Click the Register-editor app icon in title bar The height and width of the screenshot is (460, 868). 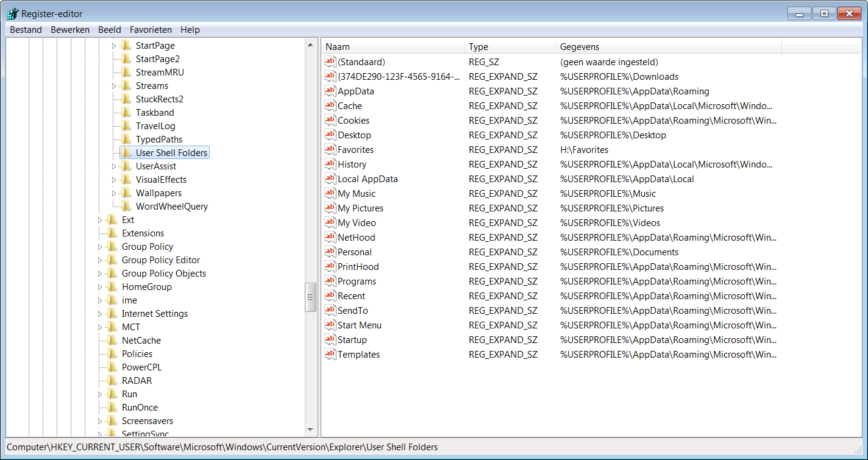[x=12, y=13]
